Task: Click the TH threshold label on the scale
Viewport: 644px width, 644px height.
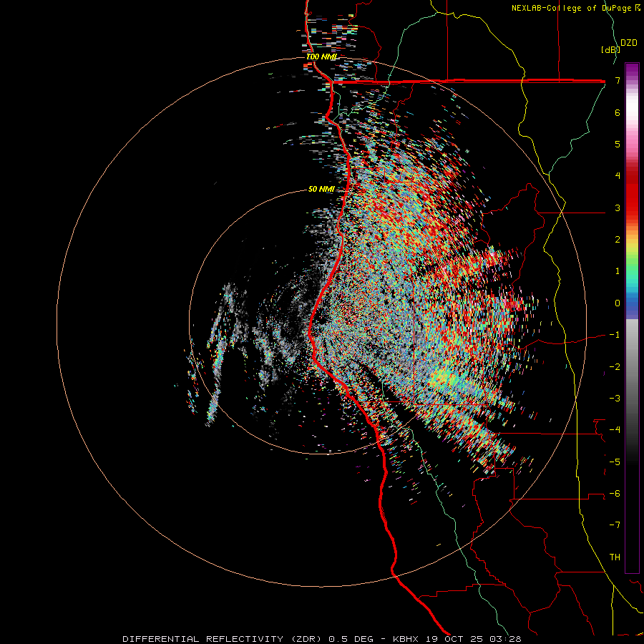Action: pos(615,557)
